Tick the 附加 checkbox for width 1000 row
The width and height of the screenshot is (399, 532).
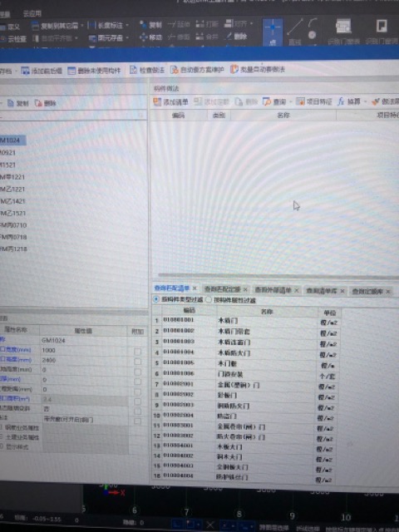pyautogui.click(x=137, y=352)
